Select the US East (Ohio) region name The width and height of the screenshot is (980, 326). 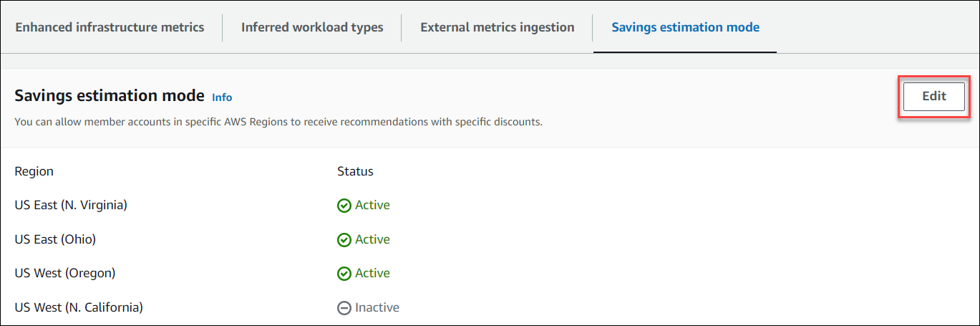tap(55, 239)
